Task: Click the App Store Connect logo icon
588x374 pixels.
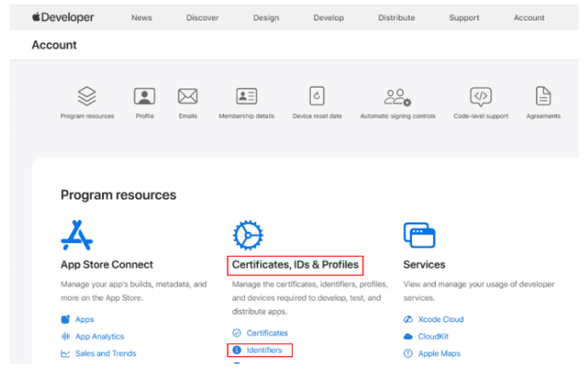Action: coord(77,235)
